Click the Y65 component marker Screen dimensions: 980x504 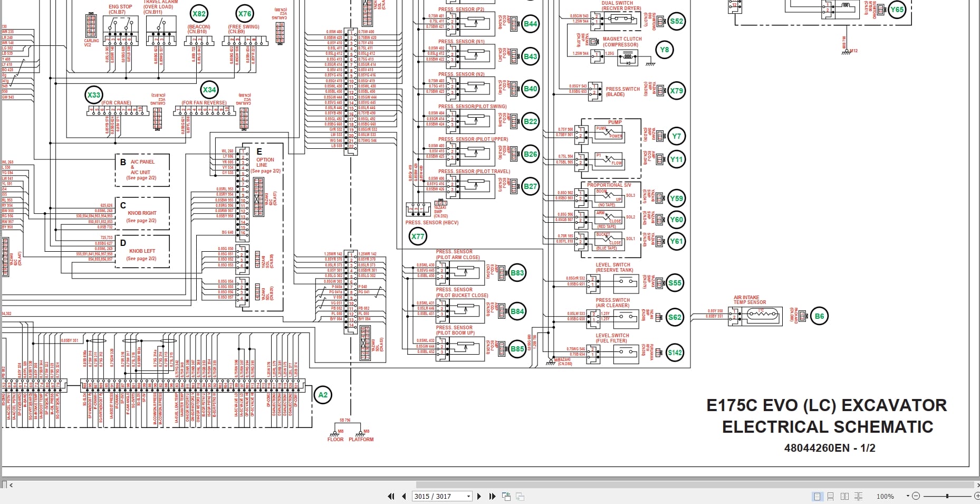[x=897, y=9]
